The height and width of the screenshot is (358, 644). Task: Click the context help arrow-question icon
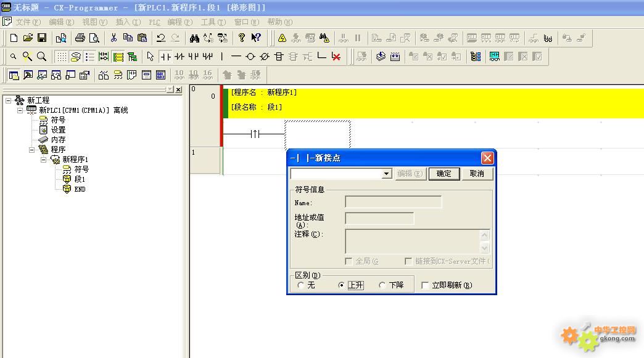coord(256,38)
